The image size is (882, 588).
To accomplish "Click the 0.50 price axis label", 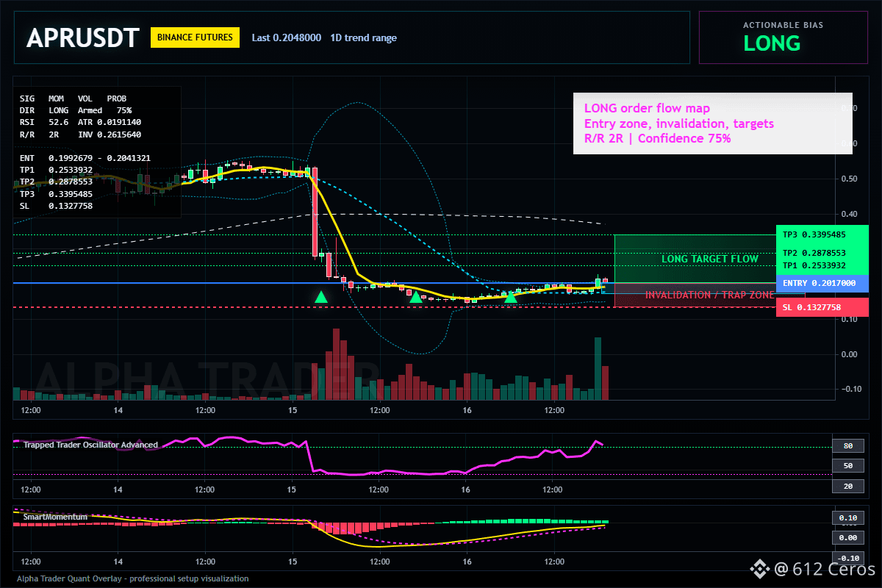I will (849, 179).
